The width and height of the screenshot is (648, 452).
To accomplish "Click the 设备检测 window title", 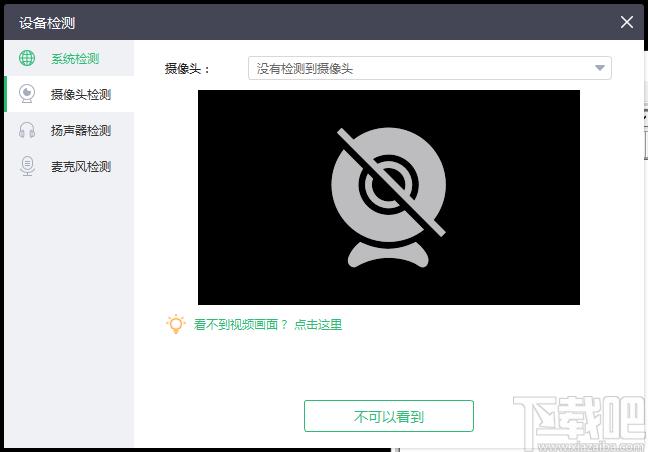I will (x=47, y=23).
